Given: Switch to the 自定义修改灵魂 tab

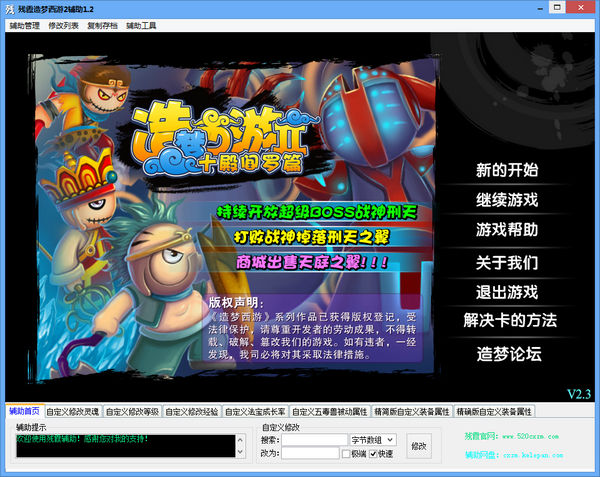Looking at the screenshot, I should coord(73,412).
